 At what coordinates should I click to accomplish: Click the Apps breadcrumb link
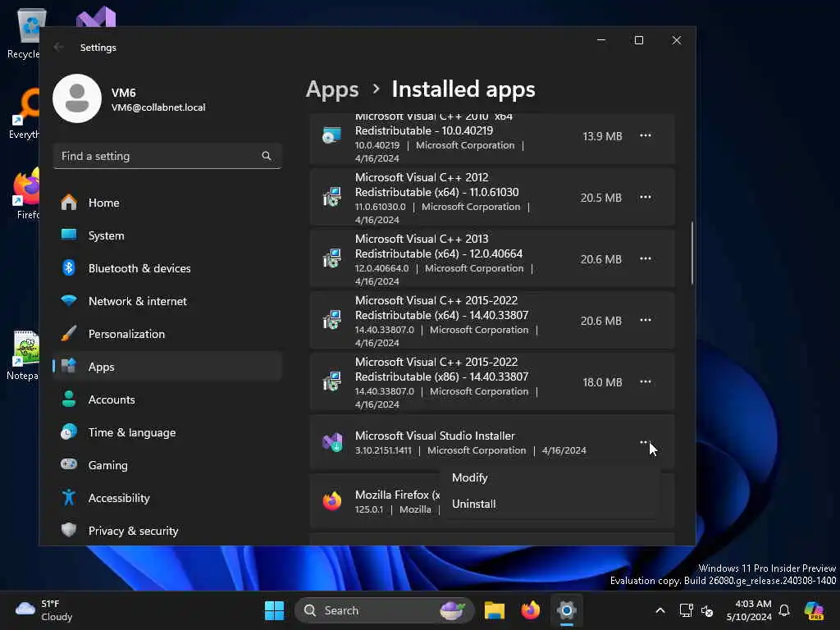tap(332, 89)
